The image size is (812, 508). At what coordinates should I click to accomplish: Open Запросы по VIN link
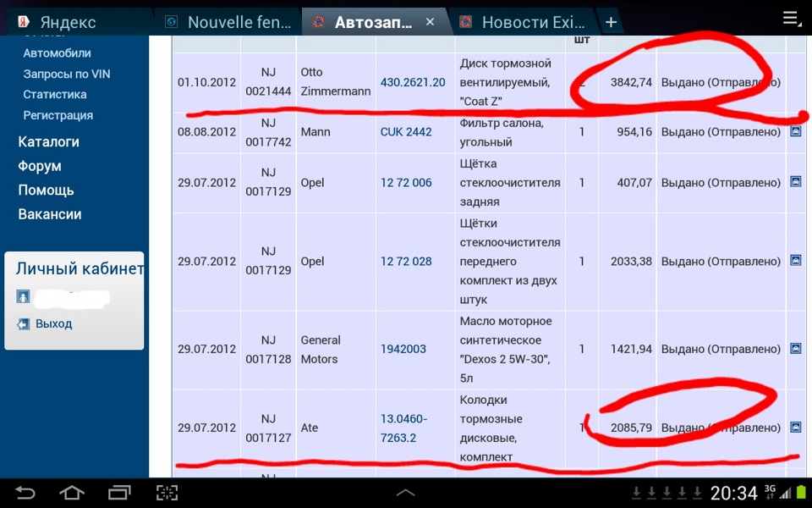pos(66,75)
